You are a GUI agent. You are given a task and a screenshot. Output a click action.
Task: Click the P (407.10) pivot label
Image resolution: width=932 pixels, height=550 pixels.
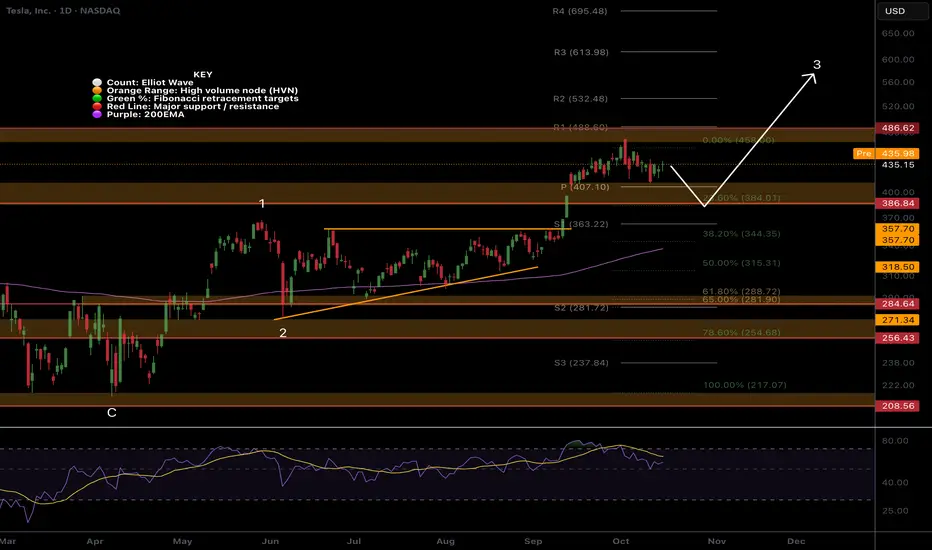582,186
